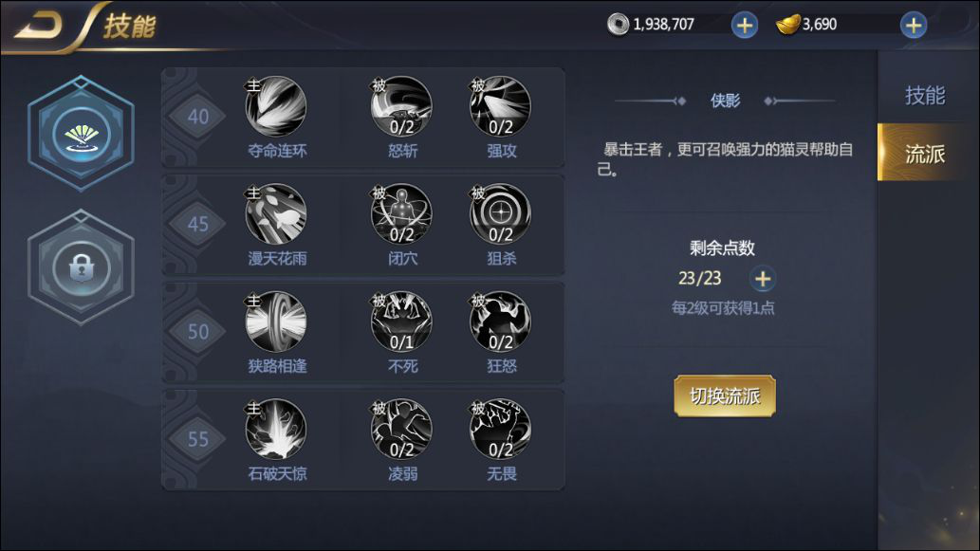The image size is (980, 551).
Task: Open the 流派 tab
Action: pyautogui.click(x=926, y=153)
